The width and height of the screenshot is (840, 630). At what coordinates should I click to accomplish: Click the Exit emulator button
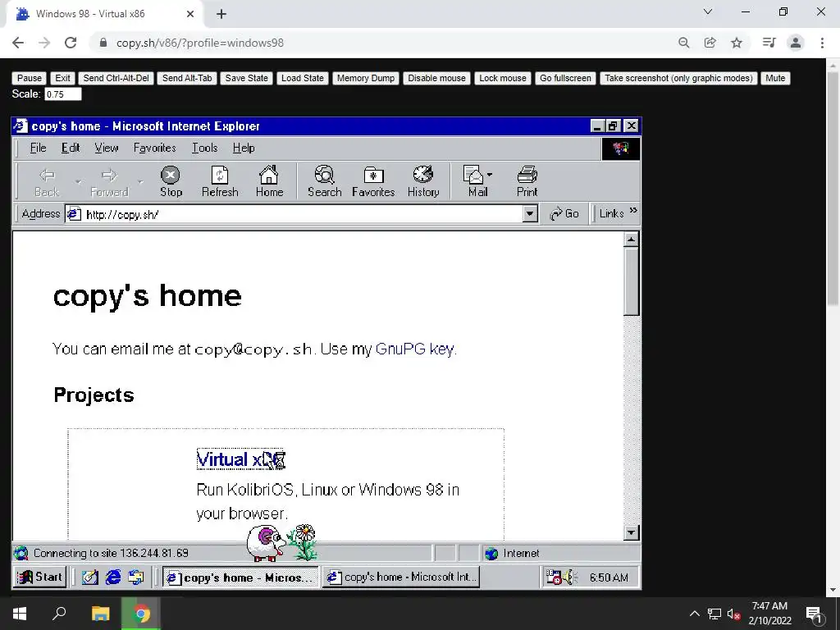pyautogui.click(x=62, y=78)
